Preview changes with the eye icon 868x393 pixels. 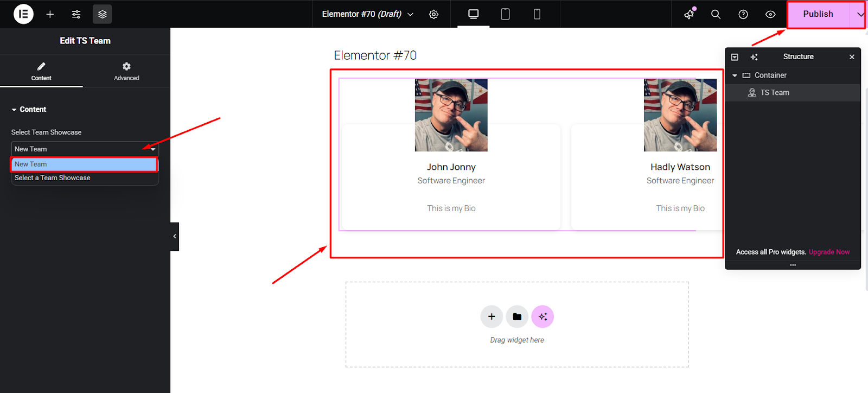point(770,14)
